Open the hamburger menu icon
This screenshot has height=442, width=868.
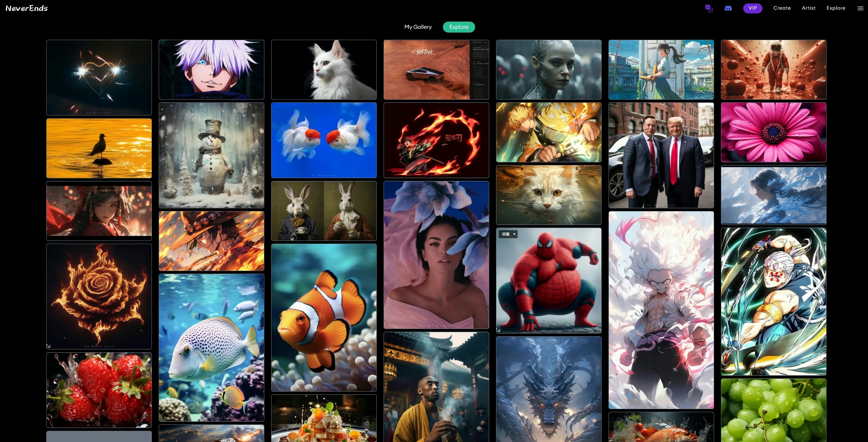pos(860,8)
